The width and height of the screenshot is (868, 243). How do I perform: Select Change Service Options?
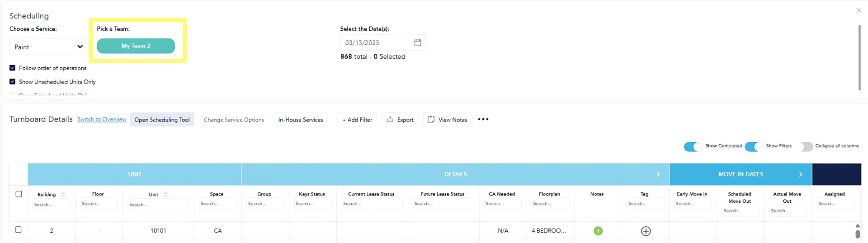pos(234,120)
